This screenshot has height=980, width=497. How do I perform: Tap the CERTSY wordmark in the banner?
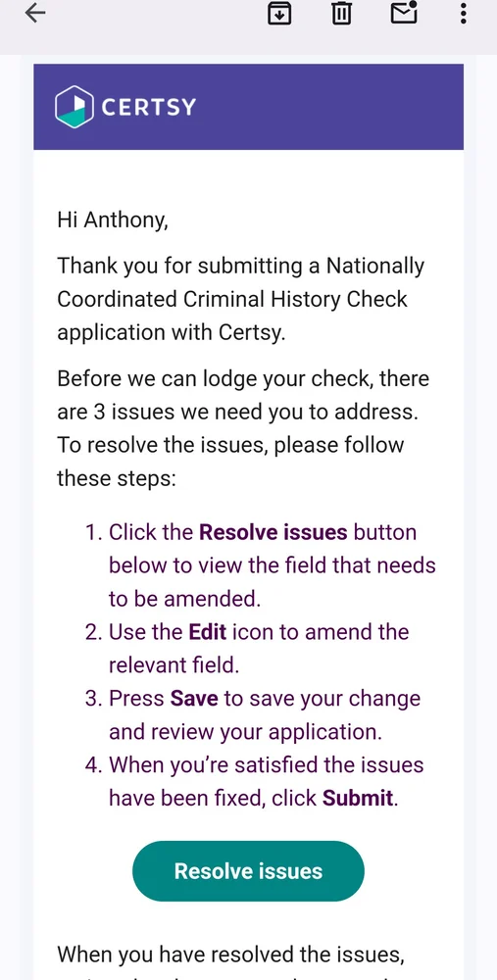(149, 107)
